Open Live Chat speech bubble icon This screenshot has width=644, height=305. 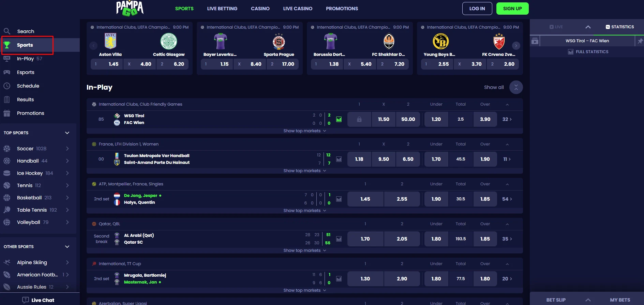(26, 300)
